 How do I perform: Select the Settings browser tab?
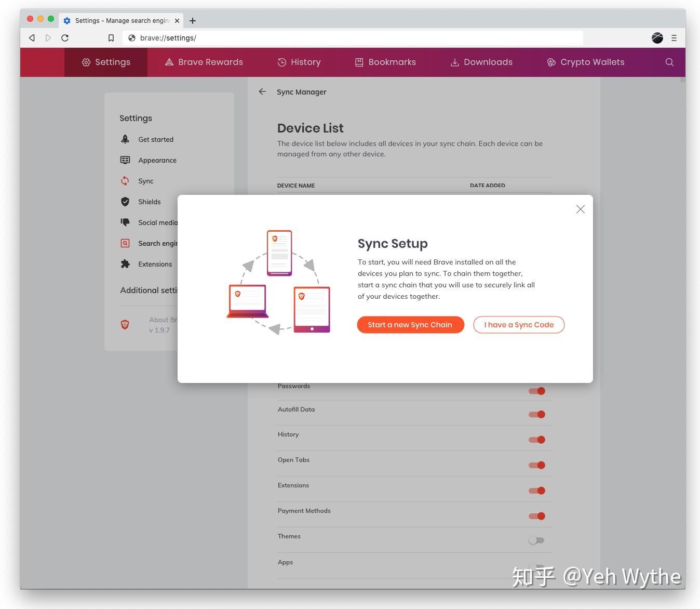pos(121,21)
